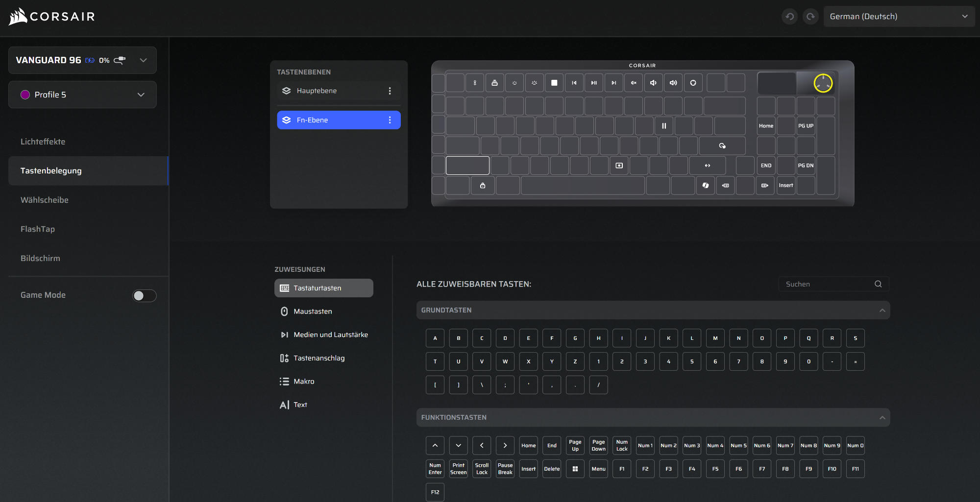The width and height of the screenshot is (980, 502).
Task: Collapse the GRUNDTASTEN section
Action: 882,311
